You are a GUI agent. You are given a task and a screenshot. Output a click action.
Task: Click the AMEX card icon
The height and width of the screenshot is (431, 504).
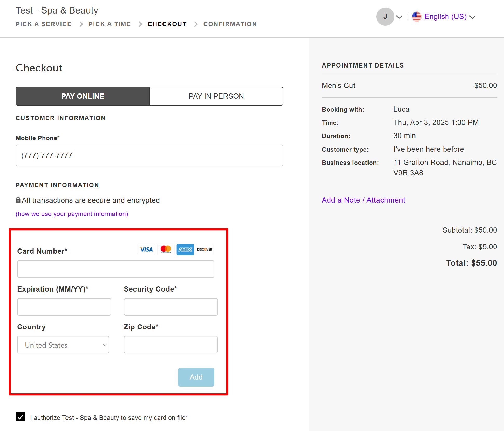pyautogui.click(x=185, y=250)
